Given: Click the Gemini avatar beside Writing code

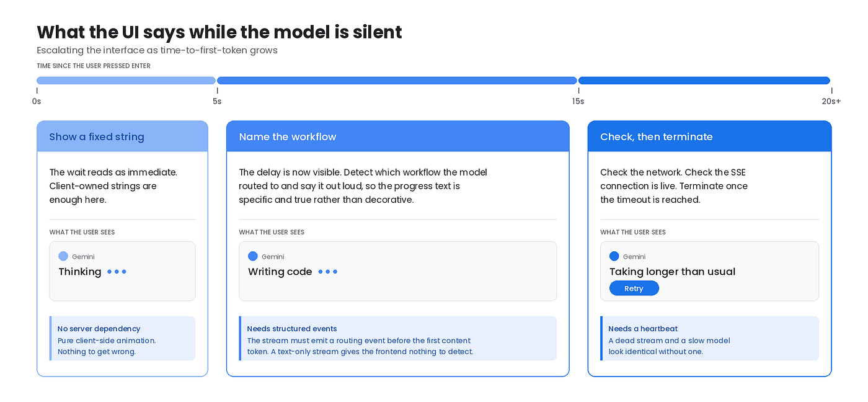Looking at the screenshot, I should (x=253, y=256).
